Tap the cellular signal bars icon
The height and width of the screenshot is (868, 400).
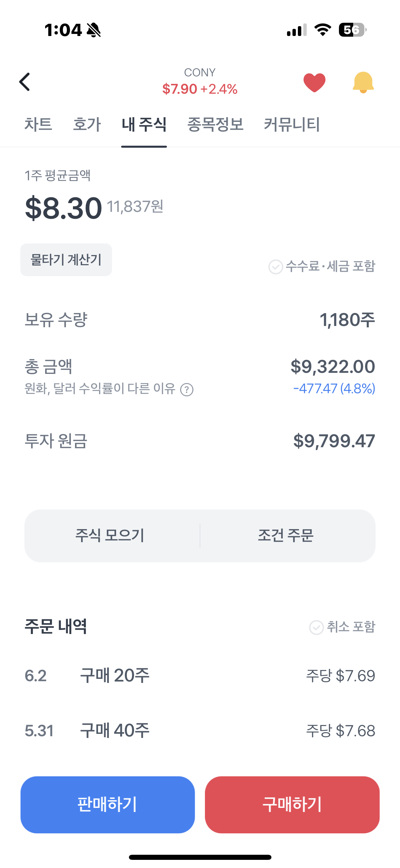click(x=297, y=30)
